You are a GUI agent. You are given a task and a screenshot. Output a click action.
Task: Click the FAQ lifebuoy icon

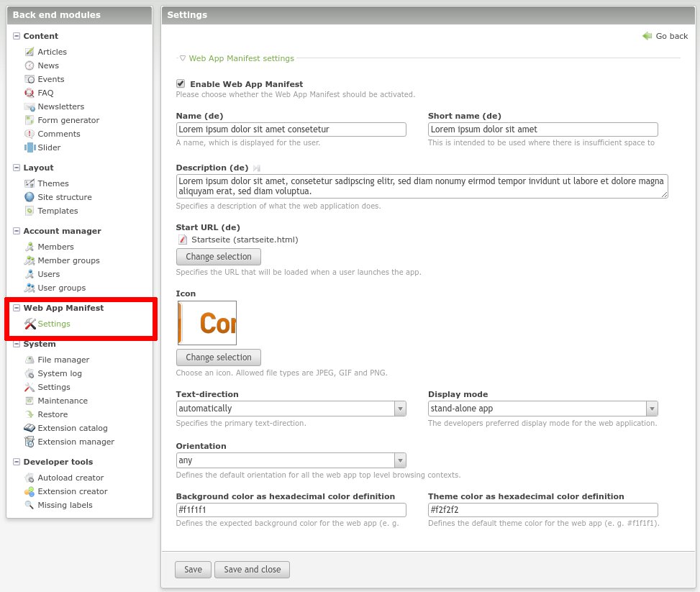(x=29, y=93)
